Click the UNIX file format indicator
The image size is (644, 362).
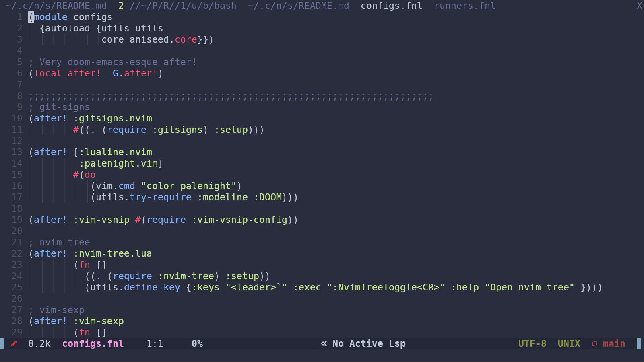569,343
